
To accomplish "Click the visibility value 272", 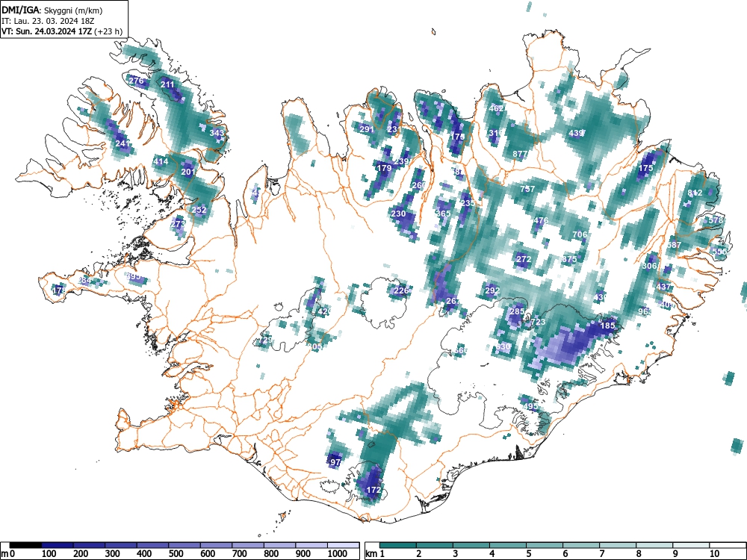I will click(524, 259).
